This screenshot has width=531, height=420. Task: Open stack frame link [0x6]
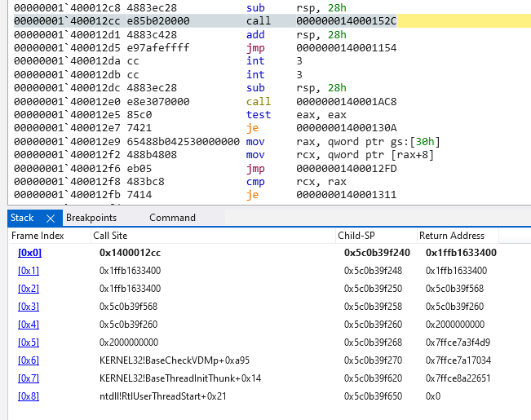tap(29, 360)
